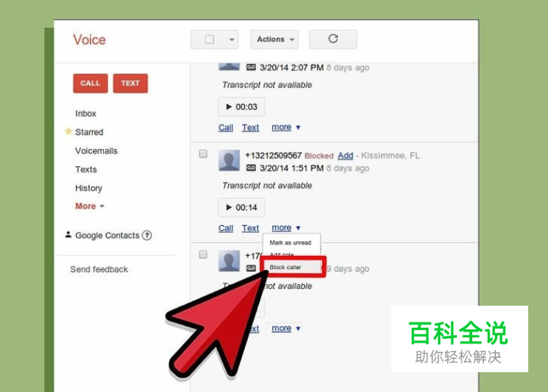
Task: Open the Inbox folder
Action: coord(86,113)
